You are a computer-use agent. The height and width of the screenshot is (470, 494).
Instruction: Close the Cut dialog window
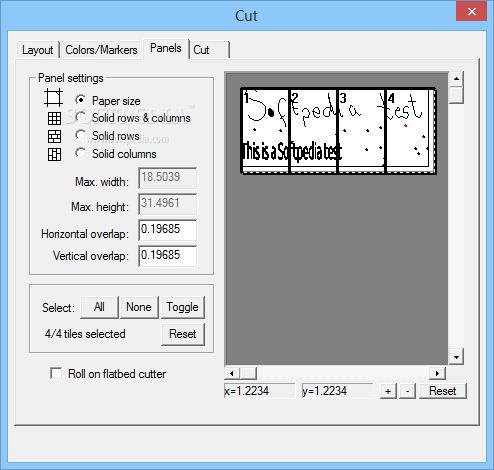pos(472,12)
